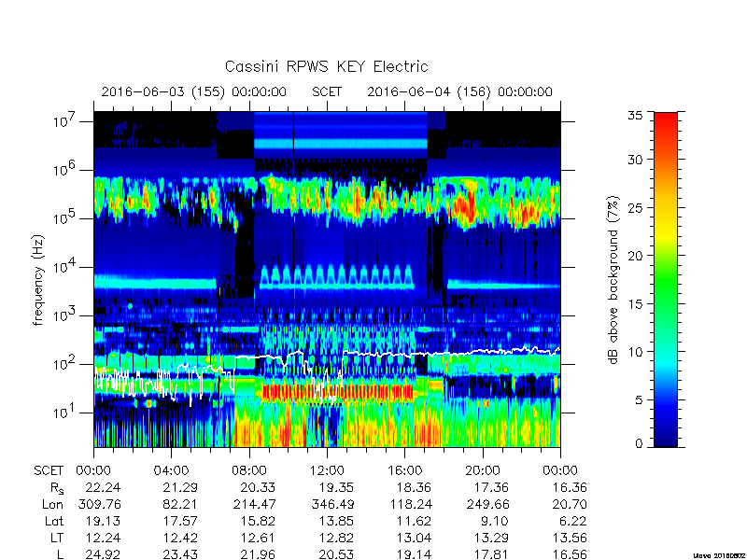Image resolution: width=747 pixels, height=560 pixels.
Task: Click the arched comb pattern near 10 kHz
Action: click(x=337, y=275)
